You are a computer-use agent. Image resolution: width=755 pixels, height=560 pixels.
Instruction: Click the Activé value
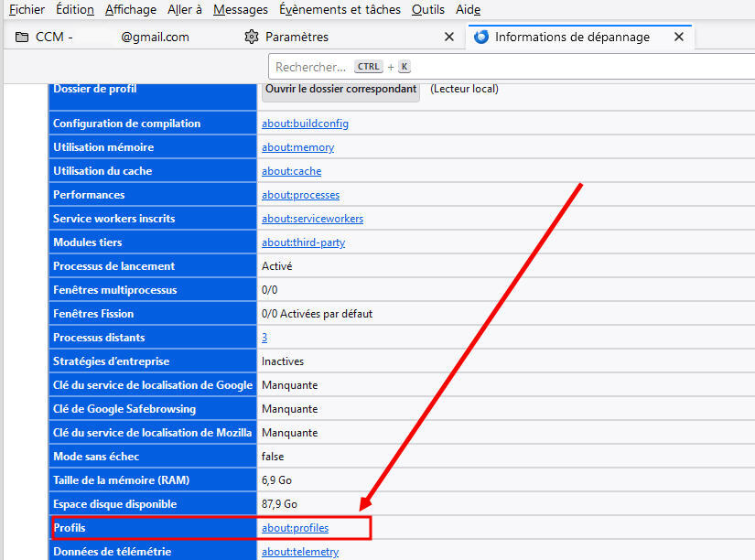277,266
